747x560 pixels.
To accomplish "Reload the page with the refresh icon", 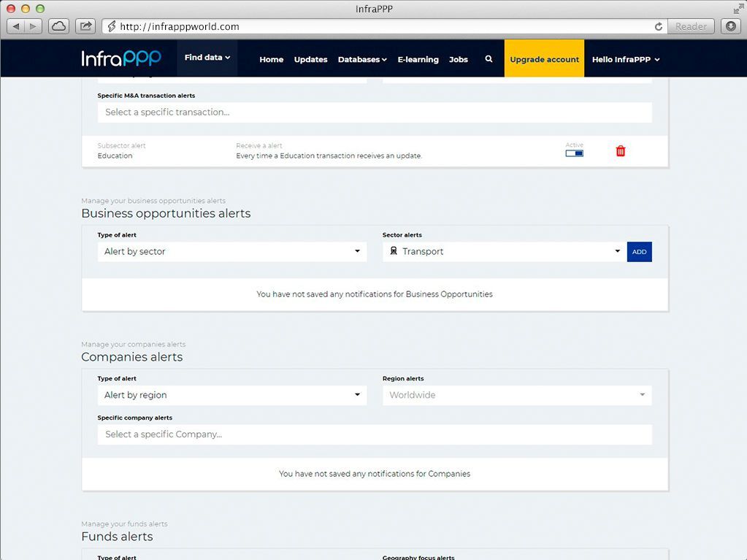I will point(659,26).
